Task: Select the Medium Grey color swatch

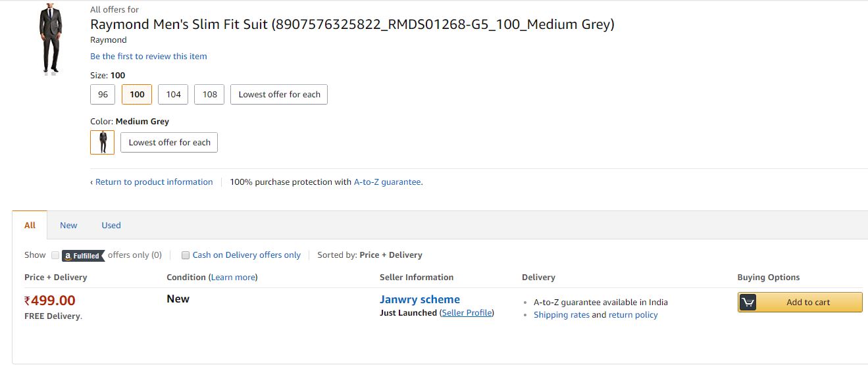Action: (x=102, y=142)
